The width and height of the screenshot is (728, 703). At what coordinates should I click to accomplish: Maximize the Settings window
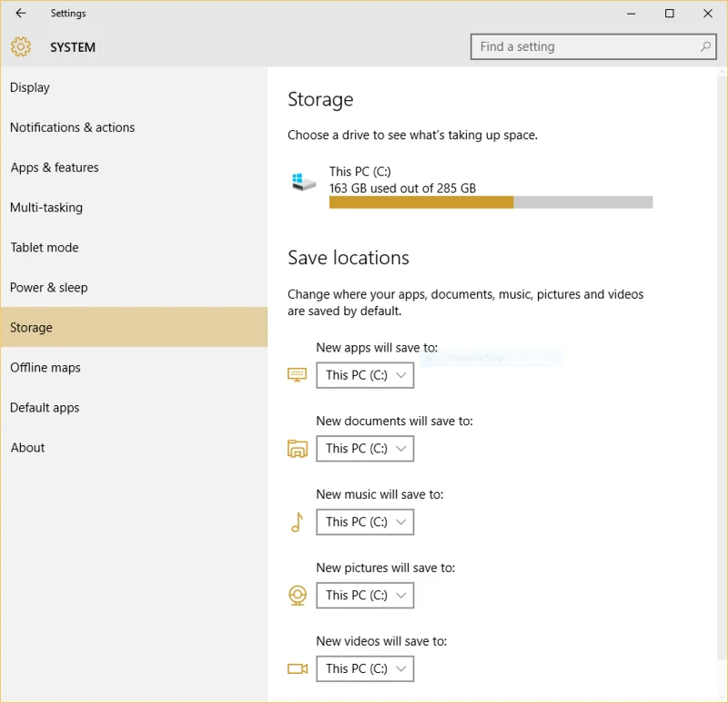(x=670, y=14)
